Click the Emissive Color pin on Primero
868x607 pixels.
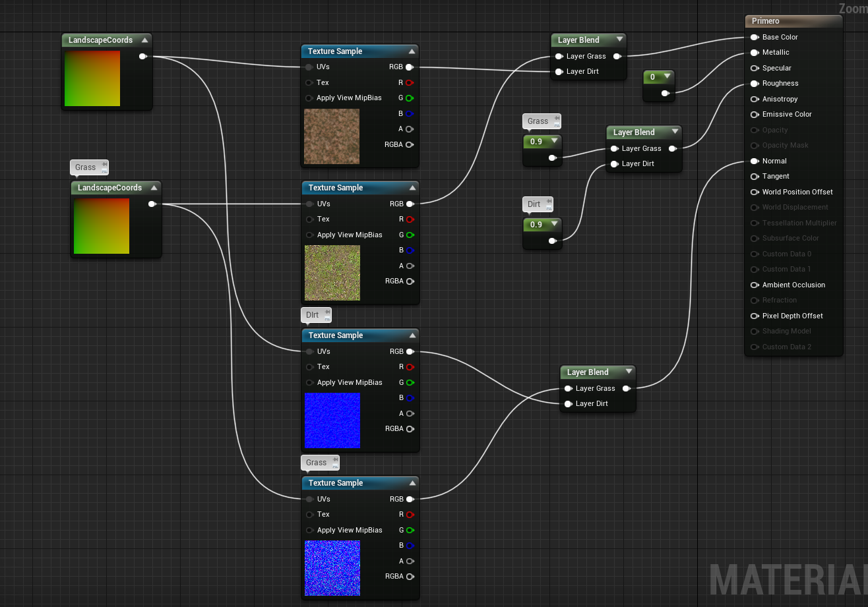click(x=755, y=114)
